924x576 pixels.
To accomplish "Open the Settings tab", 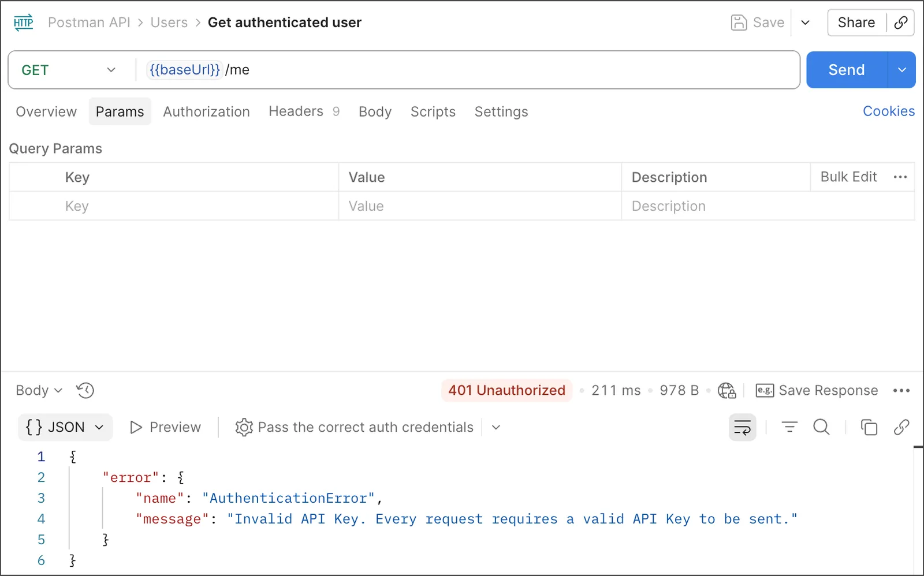I will [501, 112].
